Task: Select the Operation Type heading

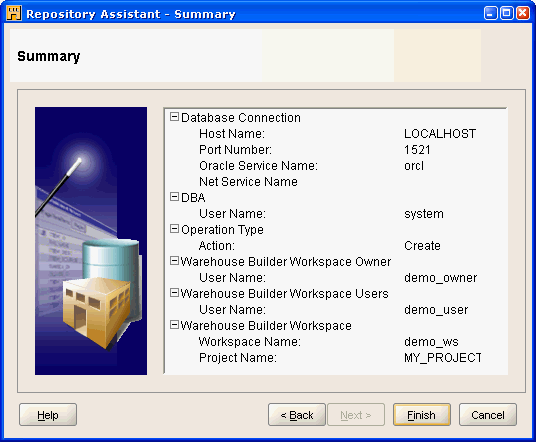Action: [x=222, y=230]
